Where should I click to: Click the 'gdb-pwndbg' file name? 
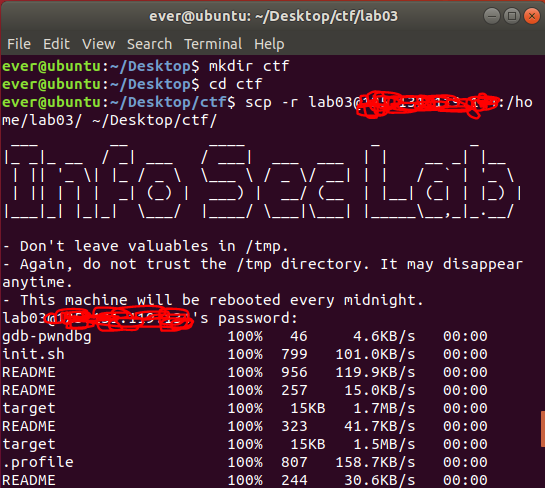47,336
